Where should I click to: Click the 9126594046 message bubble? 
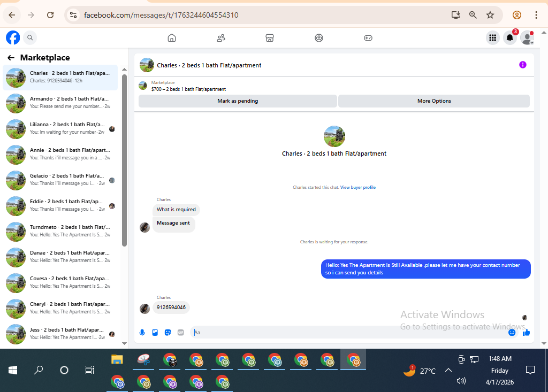pos(171,308)
